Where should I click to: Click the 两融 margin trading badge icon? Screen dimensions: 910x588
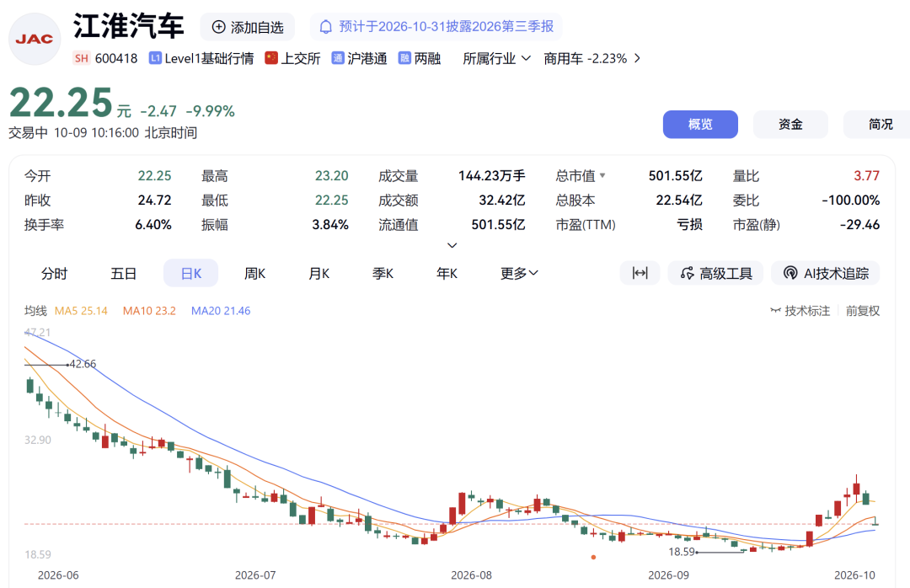[x=404, y=58]
